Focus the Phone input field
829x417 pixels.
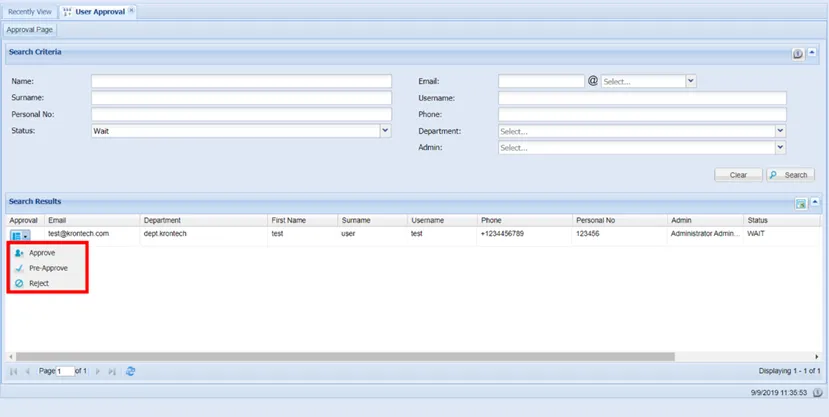tap(642, 114)
